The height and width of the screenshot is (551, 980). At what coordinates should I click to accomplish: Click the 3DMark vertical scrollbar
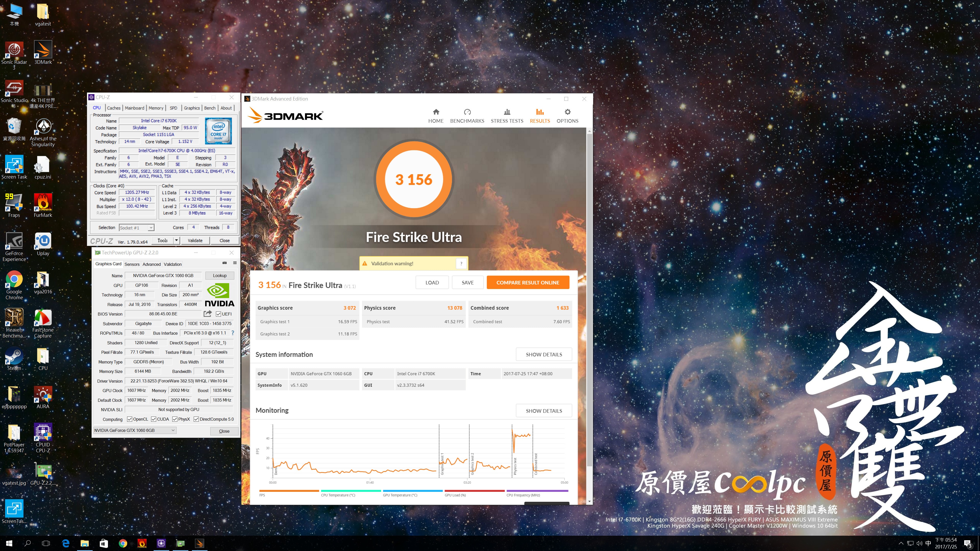pos(589,300)
